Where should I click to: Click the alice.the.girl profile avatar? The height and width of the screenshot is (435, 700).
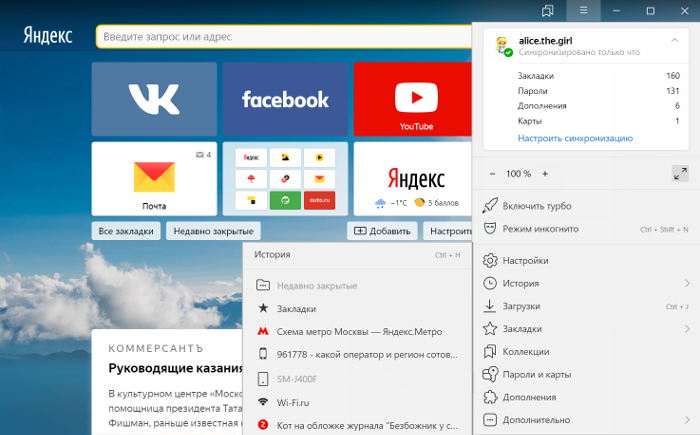click(502, 46)
